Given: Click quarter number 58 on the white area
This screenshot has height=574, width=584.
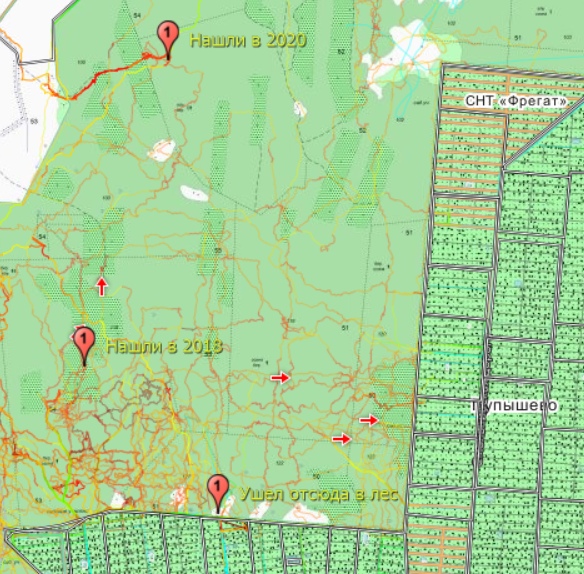Looking at the screenshot, I should click(x=34, y=121).
